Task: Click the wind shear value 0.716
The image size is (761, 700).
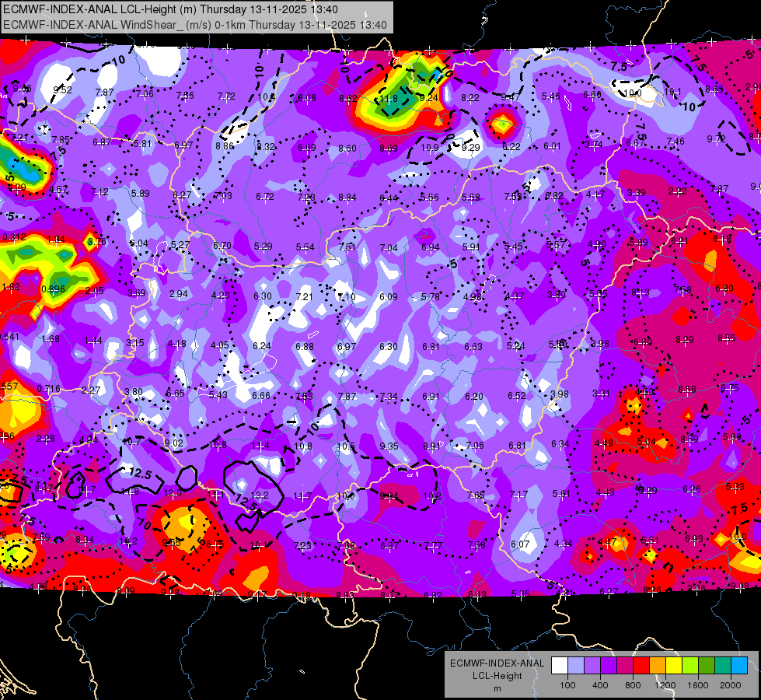Action: [x=48, y=389]
